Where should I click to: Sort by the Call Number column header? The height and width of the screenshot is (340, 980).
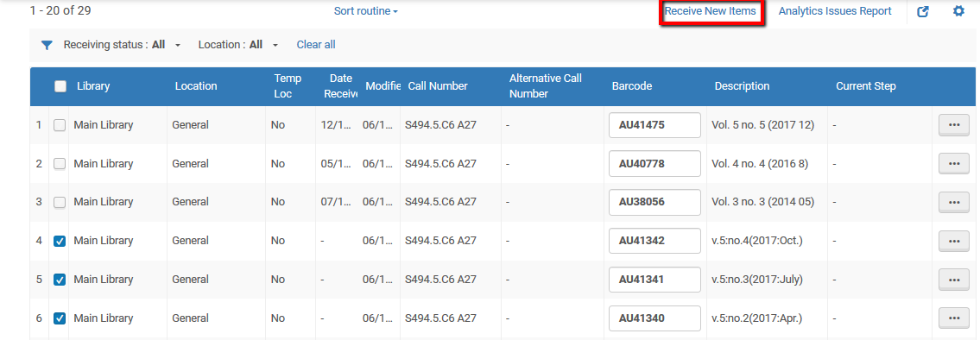click(x=438, y=86)
